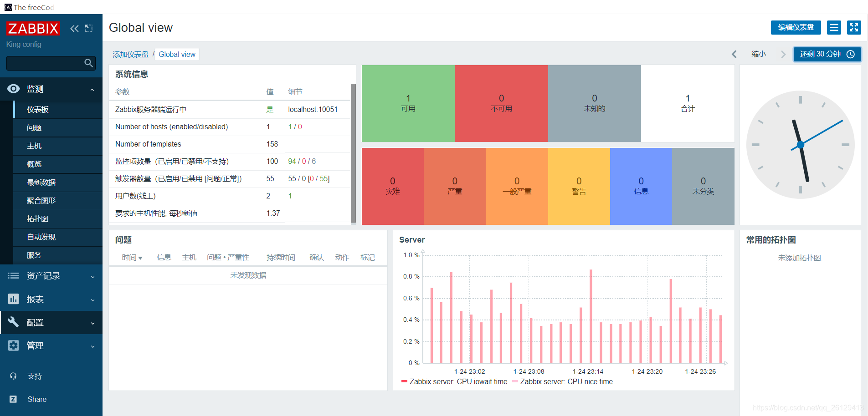The image size is (868, 416).
Task: Click the Server graph widget title
Action: click(x=412, y=240)
